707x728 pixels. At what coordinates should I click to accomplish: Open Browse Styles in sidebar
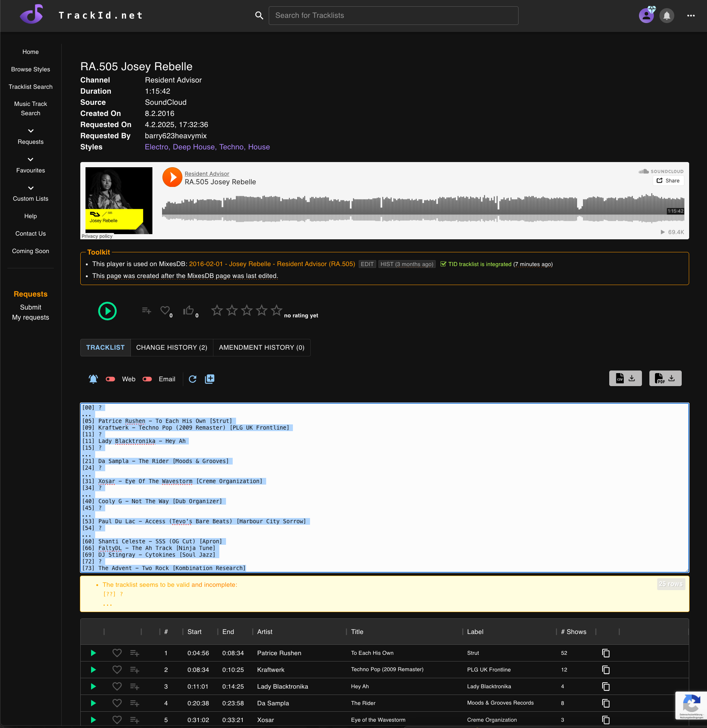[30, 69]
